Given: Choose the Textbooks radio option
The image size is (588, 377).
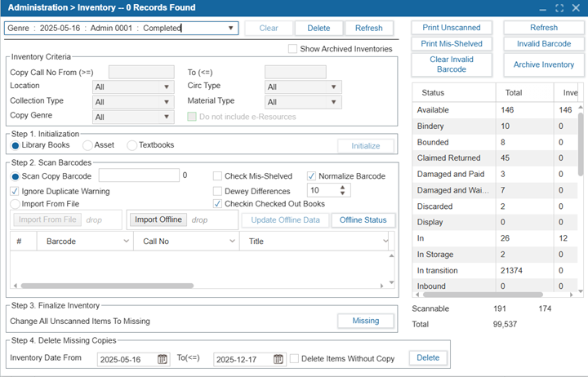Looking at the screenshot, I should [131, 145].
